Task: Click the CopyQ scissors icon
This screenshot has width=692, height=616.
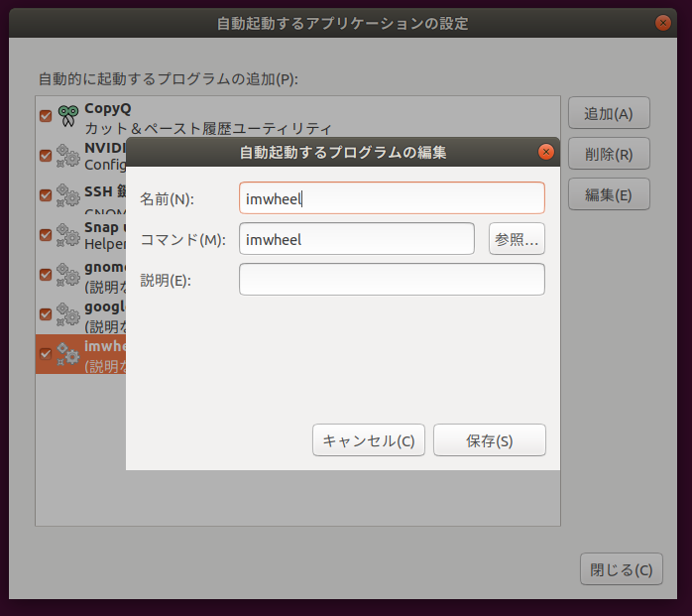Action: (x=68, y=116)
